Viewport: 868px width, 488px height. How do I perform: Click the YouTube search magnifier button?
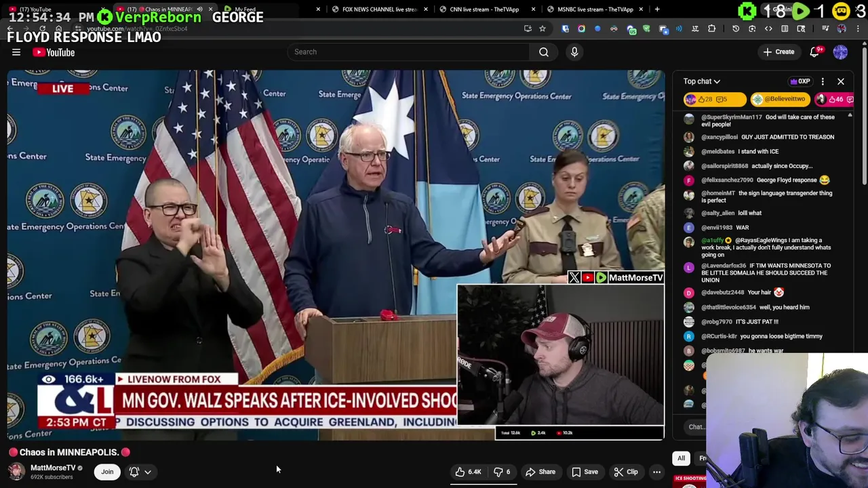pyautogui.click(x=544, y=52)
